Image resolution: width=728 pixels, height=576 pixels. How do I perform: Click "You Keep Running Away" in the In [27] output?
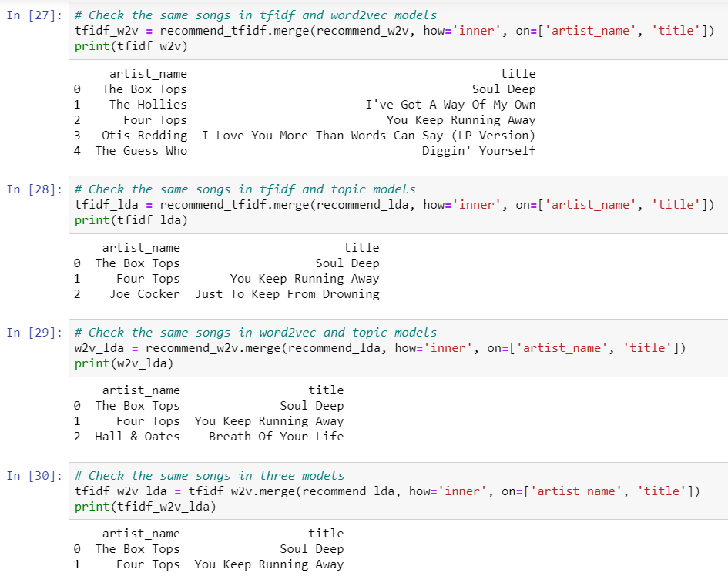coord(461,120)
